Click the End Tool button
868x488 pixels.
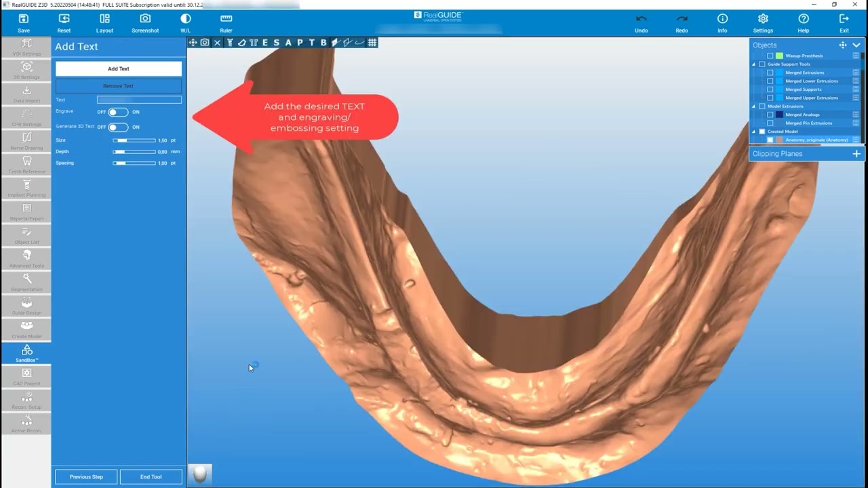click(x=151, y=476)
